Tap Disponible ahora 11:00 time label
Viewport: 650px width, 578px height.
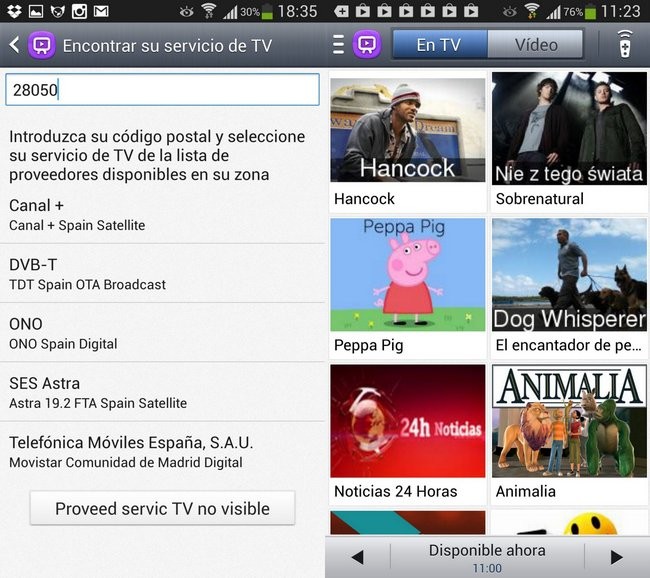tap(487, 558)
